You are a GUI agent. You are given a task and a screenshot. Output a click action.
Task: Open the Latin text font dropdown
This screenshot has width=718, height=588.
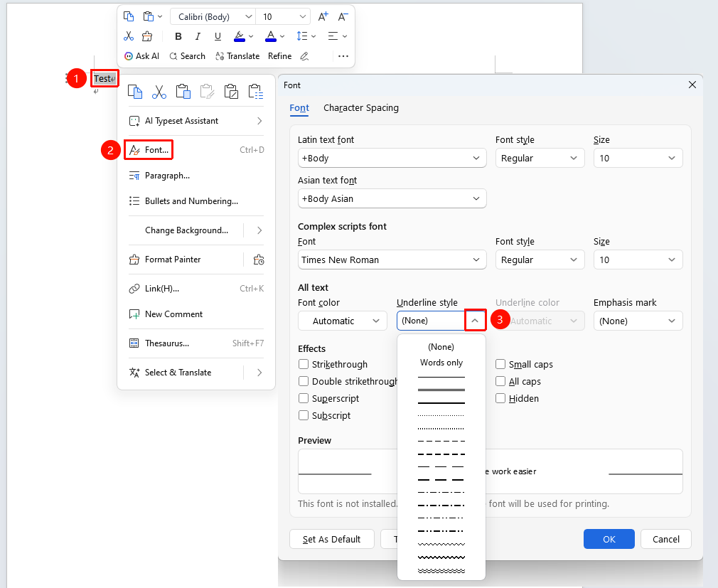pos(392,158)
